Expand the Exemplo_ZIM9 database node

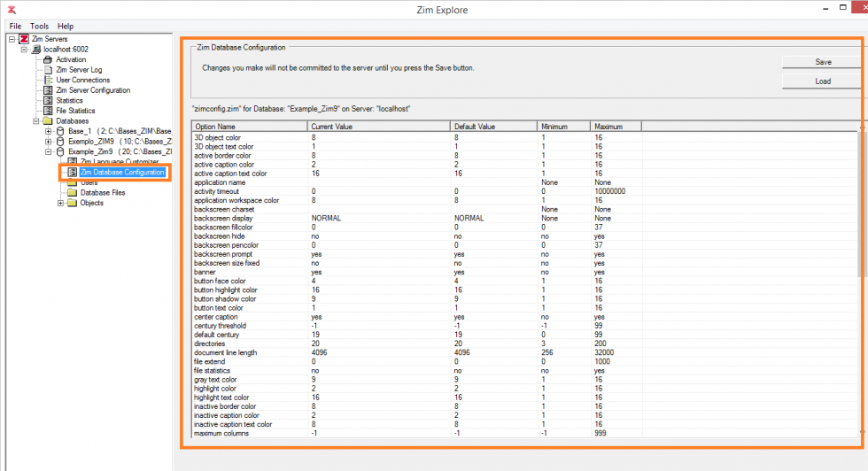pyautogui.click(x=48, y=141)
